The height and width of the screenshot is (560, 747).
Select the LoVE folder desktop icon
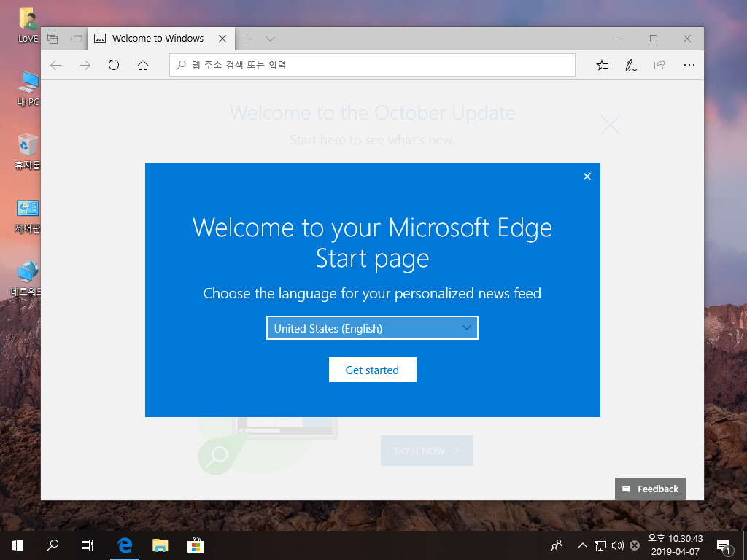pos(28,25)
